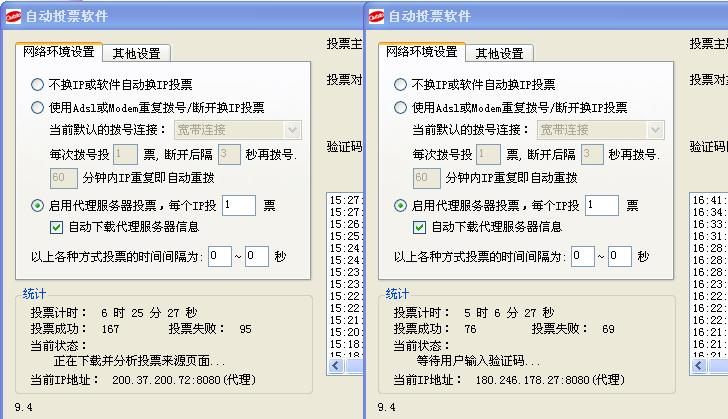The width and height of the screenshot is (728, 419).
Task: Click interval maximum field in right window
Action: pyautogui.click(x=620, y=256)
